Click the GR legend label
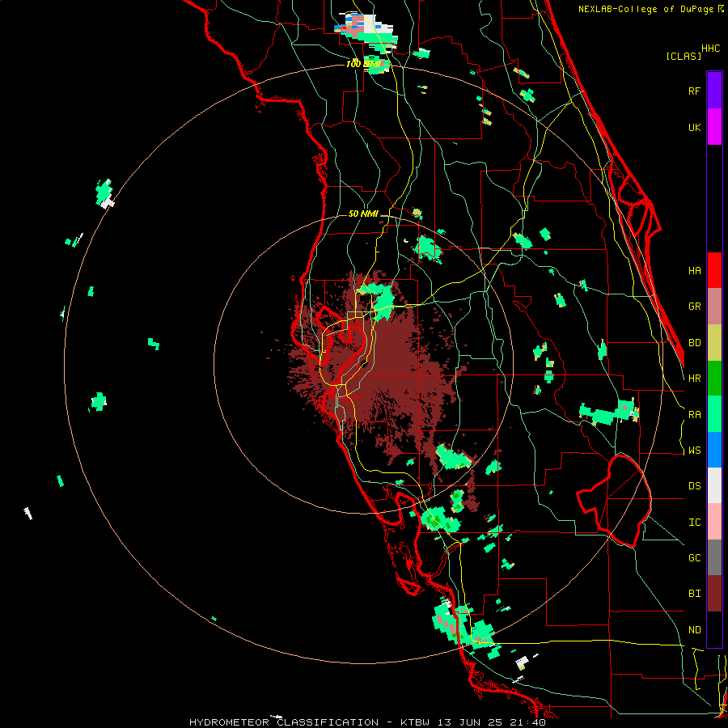 point(694,307)
